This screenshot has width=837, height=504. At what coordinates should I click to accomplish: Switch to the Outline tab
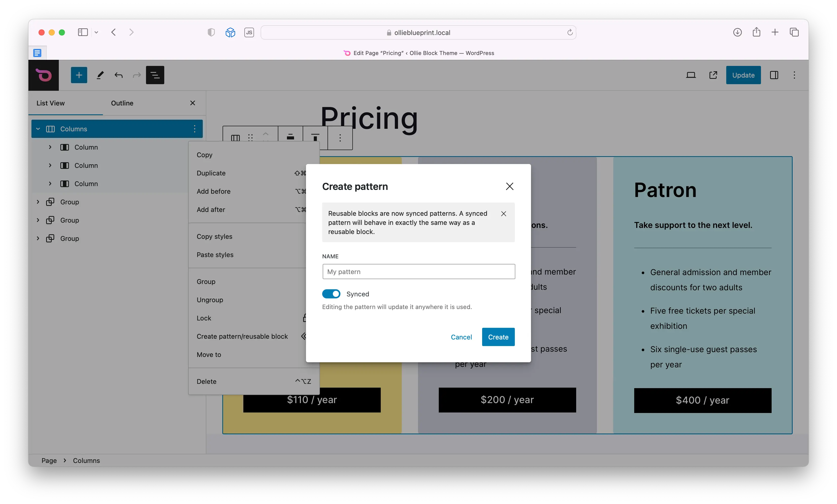tap(122, 103)
